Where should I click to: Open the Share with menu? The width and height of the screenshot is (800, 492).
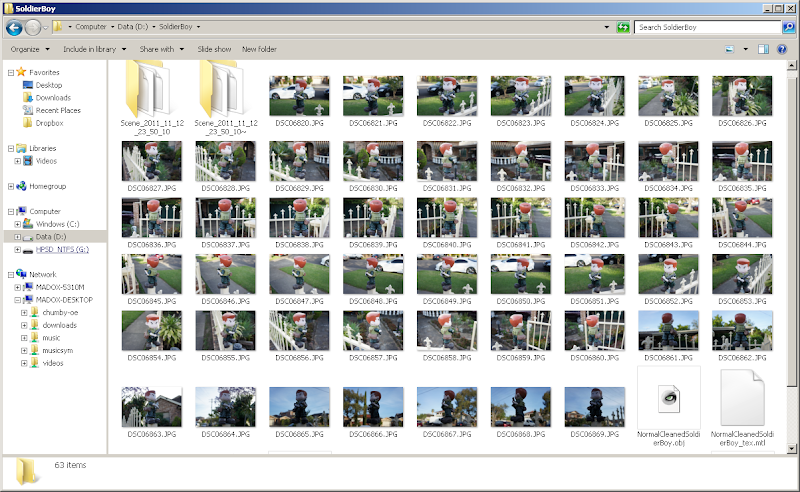[x=162, y=50]
